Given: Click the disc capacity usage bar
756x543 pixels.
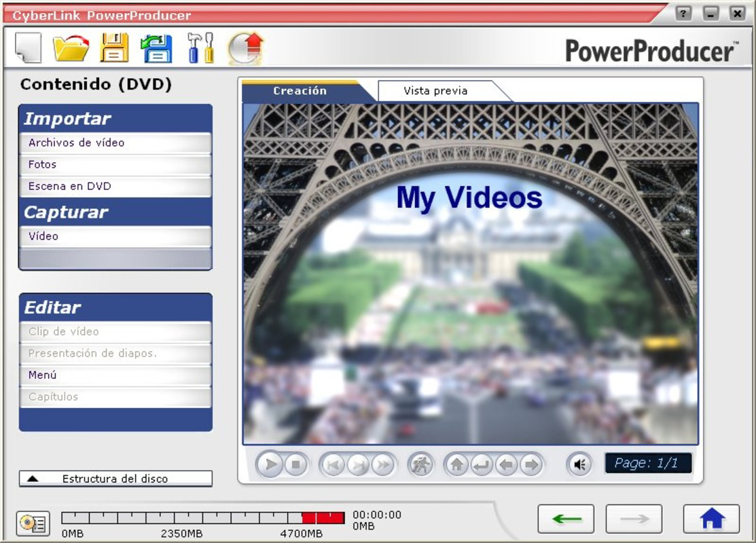Looking at the screenshot, I should click(203, 518).
